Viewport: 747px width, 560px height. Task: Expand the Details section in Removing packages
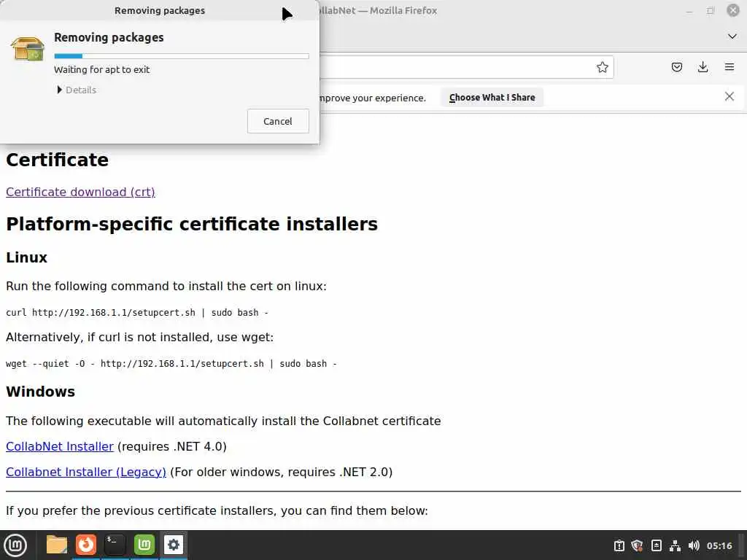(x=77, y=90)
